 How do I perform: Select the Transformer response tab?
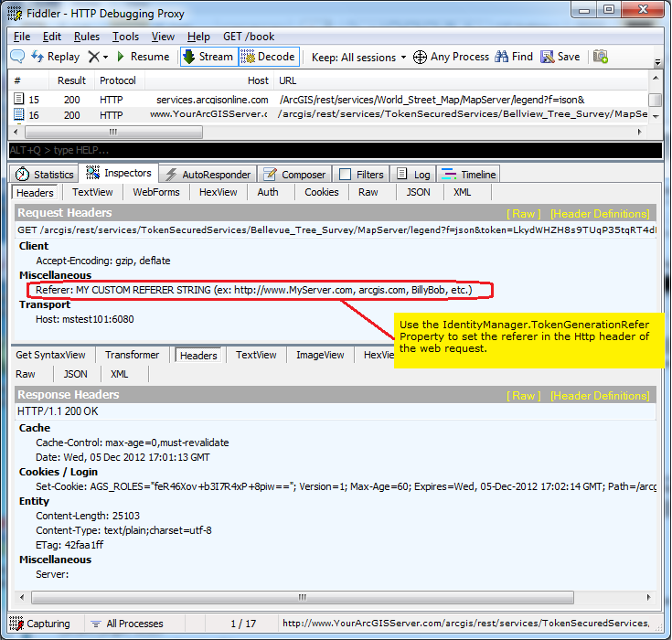(132, 355)
